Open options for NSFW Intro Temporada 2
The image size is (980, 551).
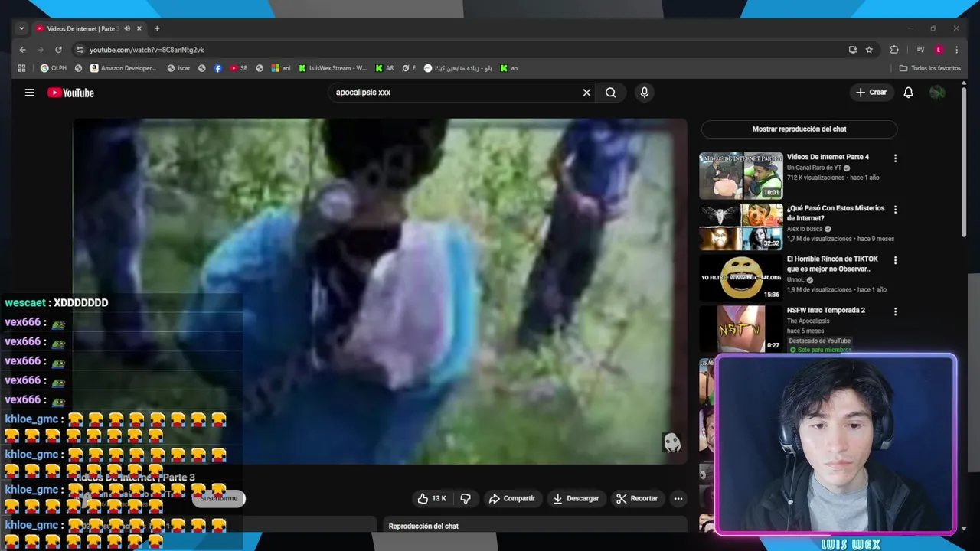(x=895, y=311)
